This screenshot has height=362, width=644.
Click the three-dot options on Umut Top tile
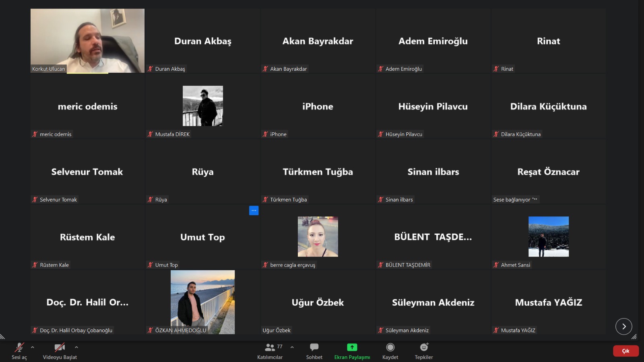254,210
